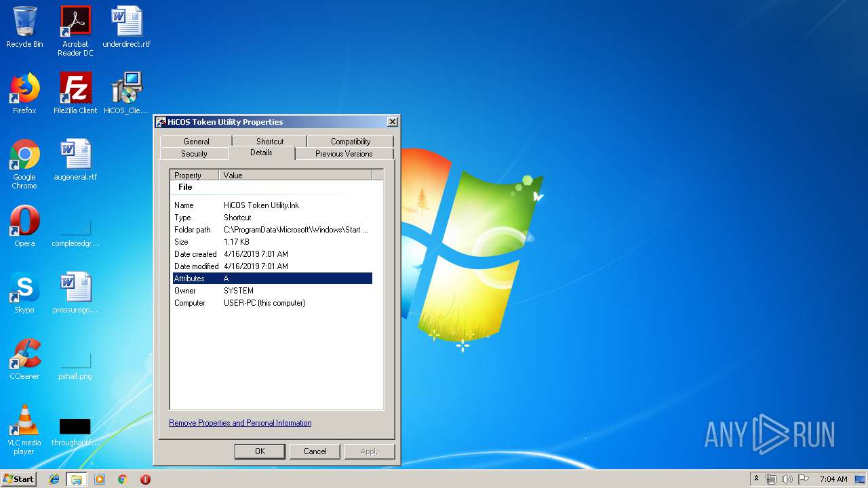Open the volume speaker tray icon

(x=787, y=479)
